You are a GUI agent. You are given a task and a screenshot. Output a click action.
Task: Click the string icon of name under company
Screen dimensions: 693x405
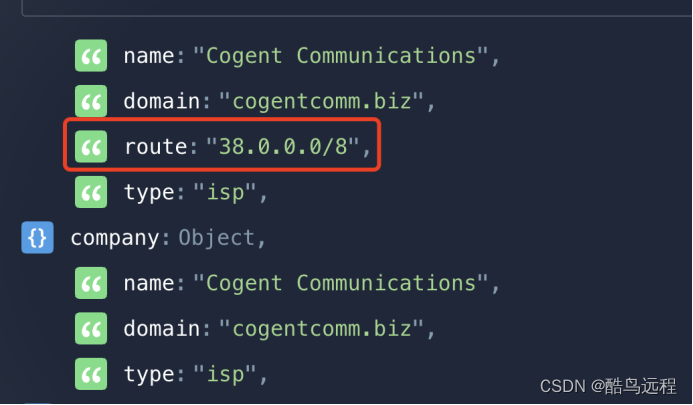coord(91,284)
